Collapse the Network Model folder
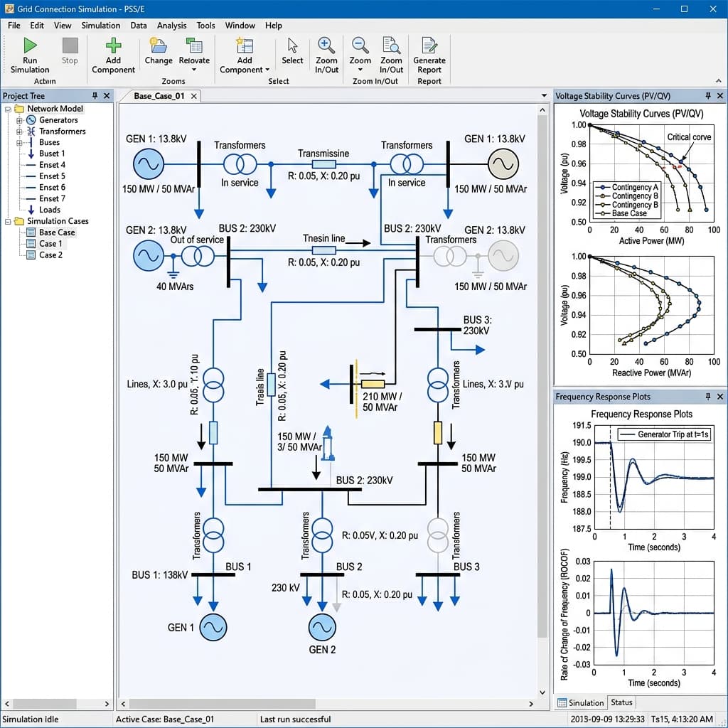Viewport: 728px width, 728px height. [8, 109]
